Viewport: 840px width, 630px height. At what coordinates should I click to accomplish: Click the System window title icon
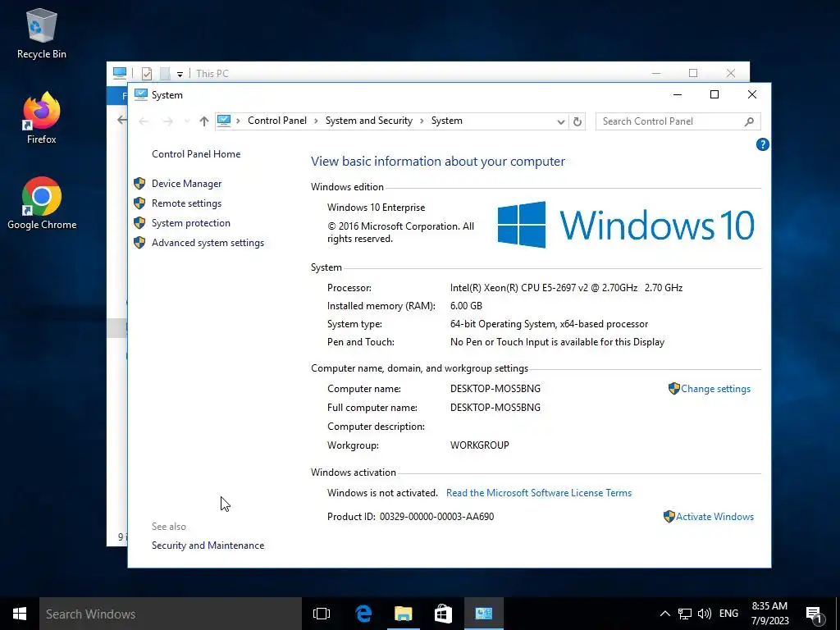click(141, 95)
